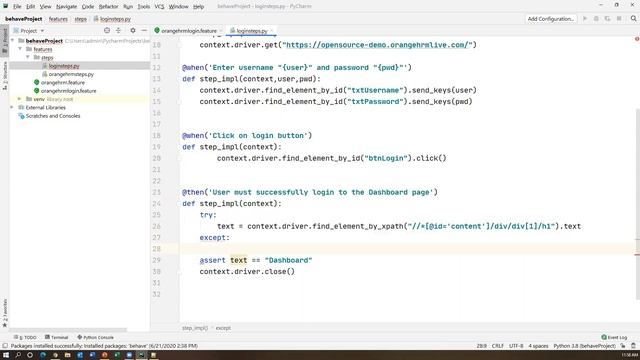Select orangehrmsteps.py in project tree
The image size is (640, 360).
pyautogui.click(x=71, y=74)
